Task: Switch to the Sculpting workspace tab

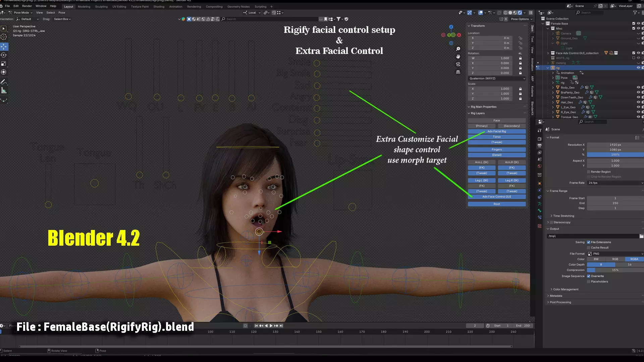Action: tap(101, 7)
